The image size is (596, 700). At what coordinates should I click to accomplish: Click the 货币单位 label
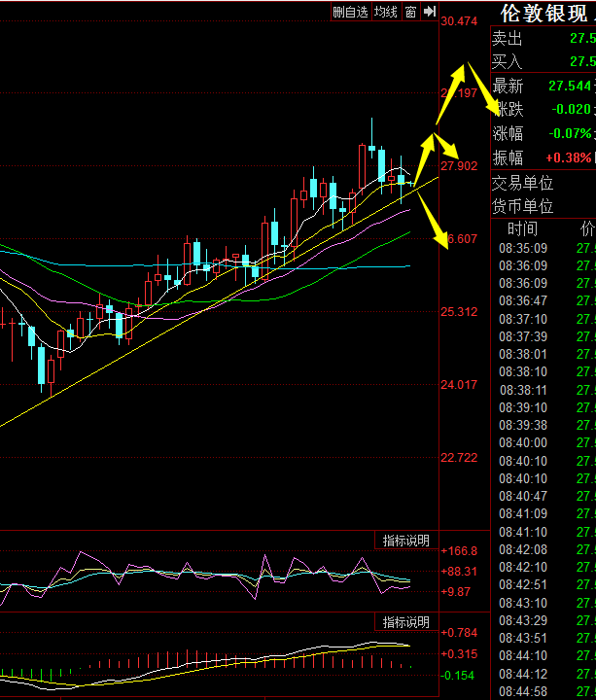click(x=523, y=207)
